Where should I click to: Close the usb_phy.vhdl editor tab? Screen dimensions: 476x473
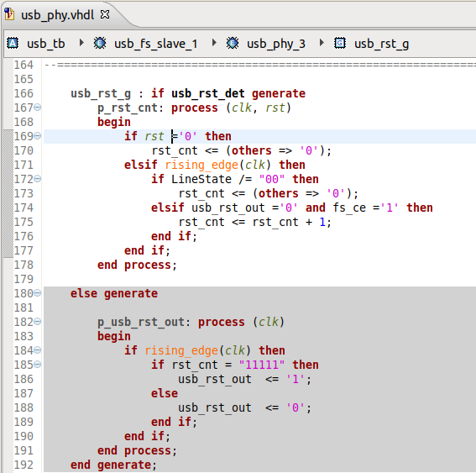click(105, 14)
